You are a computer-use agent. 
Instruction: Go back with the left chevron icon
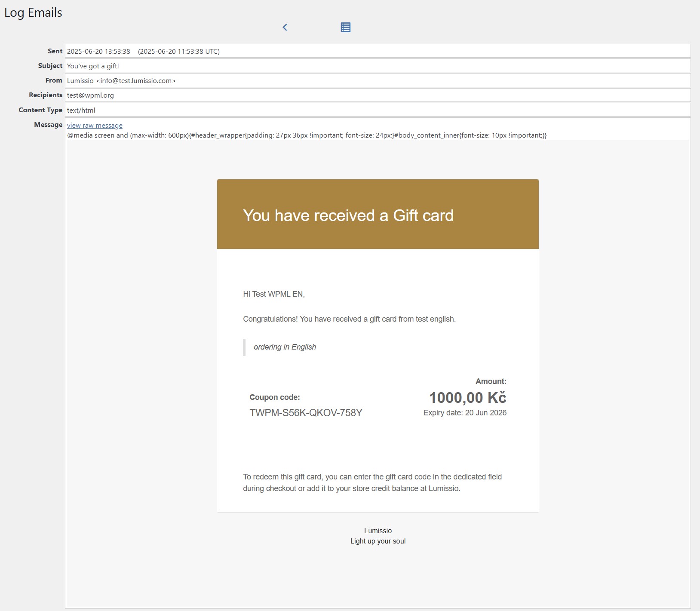click(285, 28)
